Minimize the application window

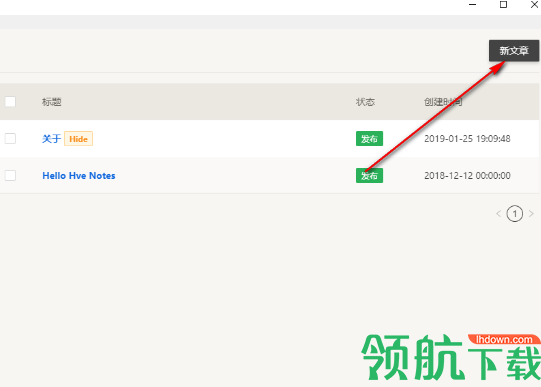[x=473, y=4]
